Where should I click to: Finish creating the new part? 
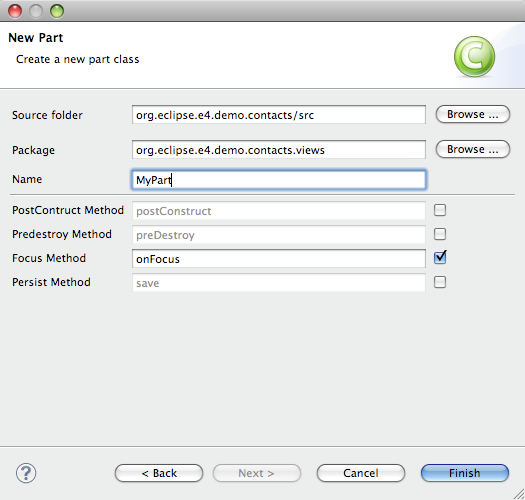(465, 473)
